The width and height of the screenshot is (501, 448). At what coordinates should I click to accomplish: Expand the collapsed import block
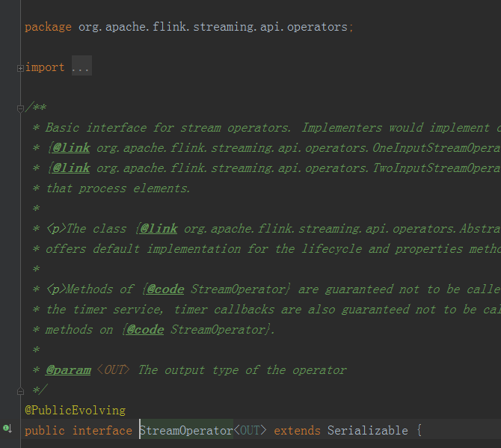pos(20,67)
